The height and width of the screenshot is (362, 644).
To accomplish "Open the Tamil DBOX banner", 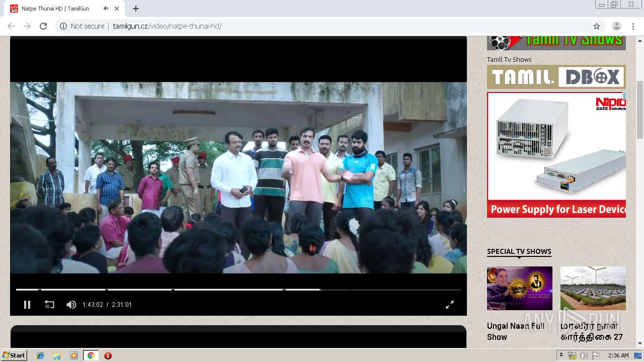I will click(556, 77).
